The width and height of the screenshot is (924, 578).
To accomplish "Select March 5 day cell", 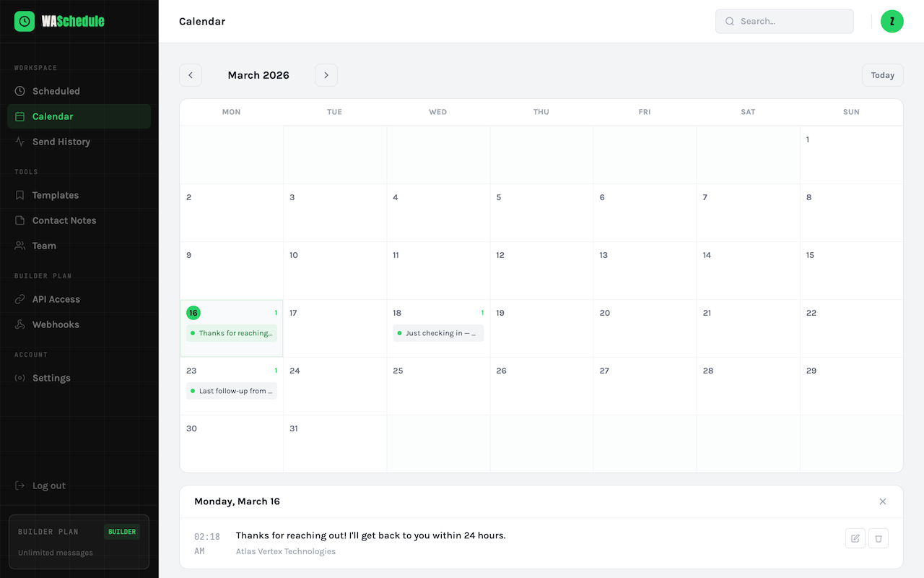I will click(541, 213).
